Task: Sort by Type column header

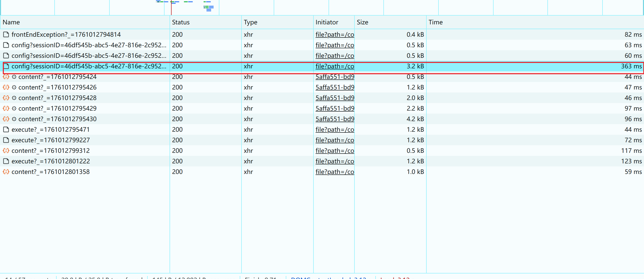Action: click(250, 22)
